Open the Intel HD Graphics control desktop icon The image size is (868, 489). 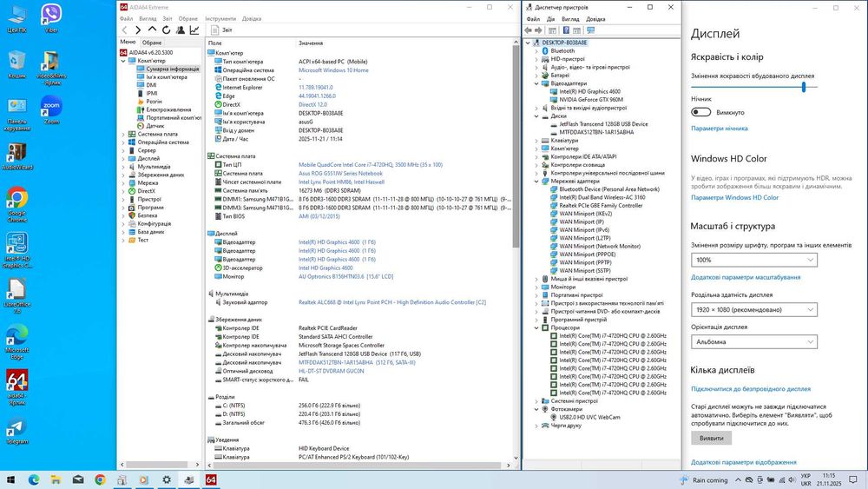point(16,251)
